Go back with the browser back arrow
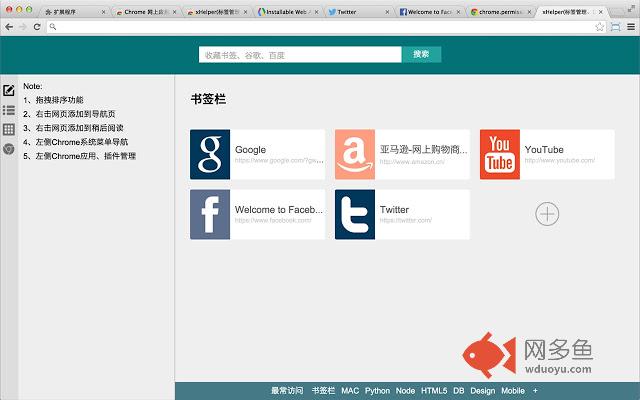640x400 pixels. point(9,27)
